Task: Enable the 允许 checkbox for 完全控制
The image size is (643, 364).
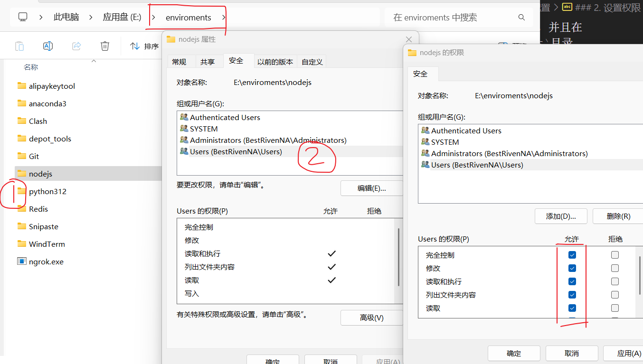Action: (572, 254)
